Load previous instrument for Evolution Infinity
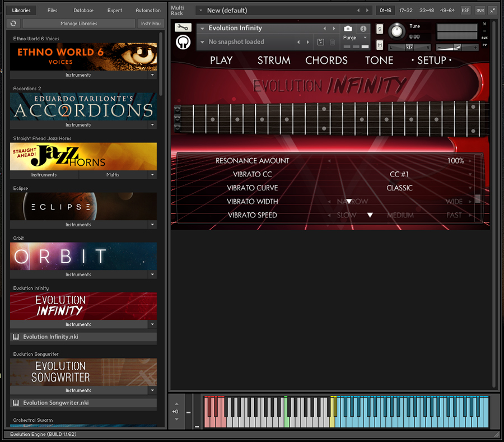Image resolution: width=504 pixels, height=442 pixels. pos(325,29)
